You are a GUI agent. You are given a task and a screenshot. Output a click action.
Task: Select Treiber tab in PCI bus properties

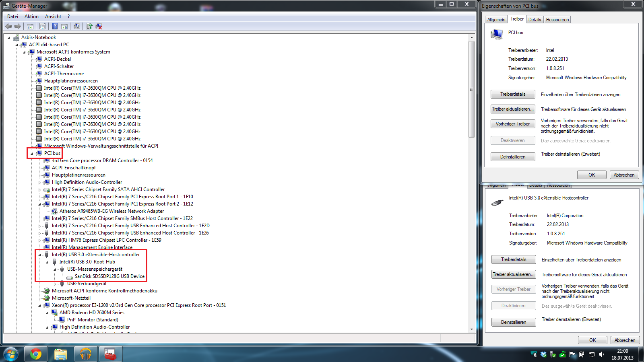coord(517,19)
